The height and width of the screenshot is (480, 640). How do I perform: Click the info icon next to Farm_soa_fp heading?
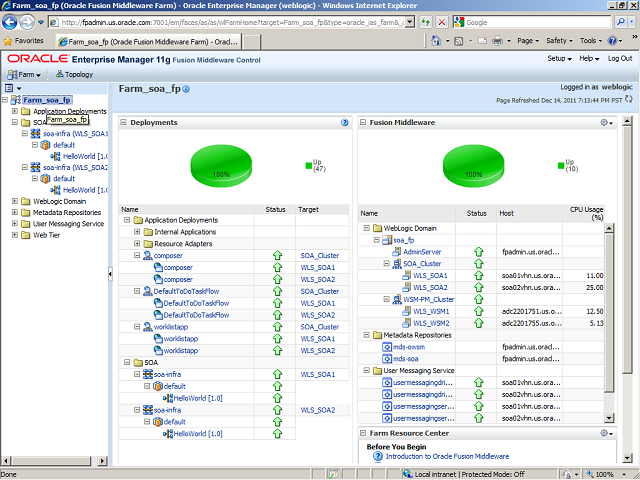pyautogui.click(x=186, y=90)
